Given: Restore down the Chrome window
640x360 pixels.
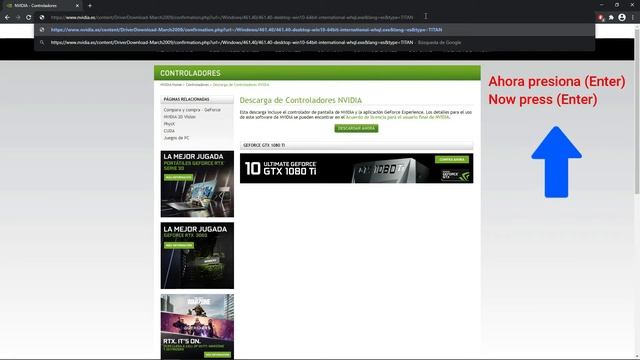Looking at the screenshot, I should pyautogui.click(x=617, y=5).
